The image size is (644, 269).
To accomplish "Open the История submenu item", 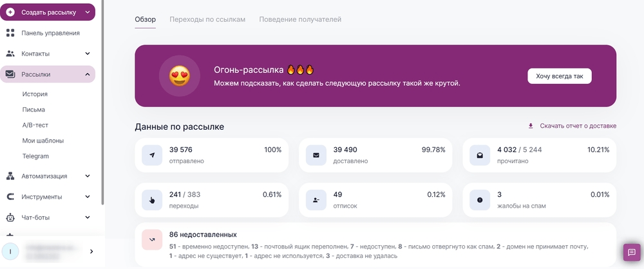I will (35, 94).
